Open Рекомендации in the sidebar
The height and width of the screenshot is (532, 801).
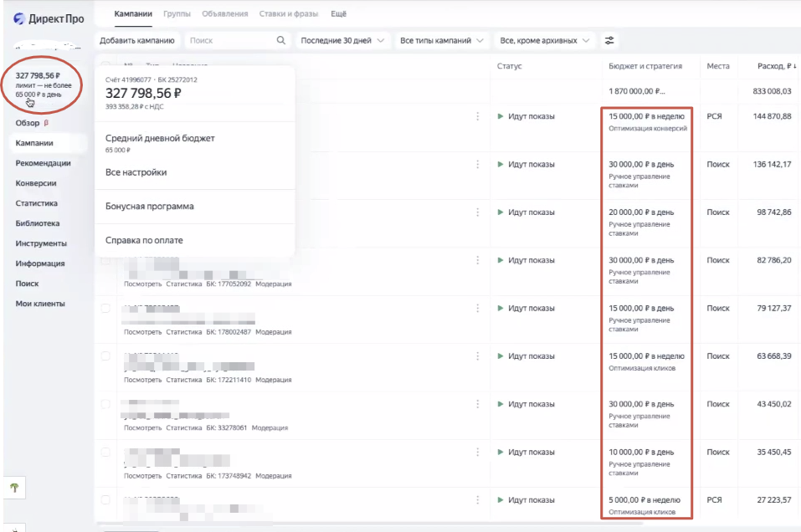43,163
